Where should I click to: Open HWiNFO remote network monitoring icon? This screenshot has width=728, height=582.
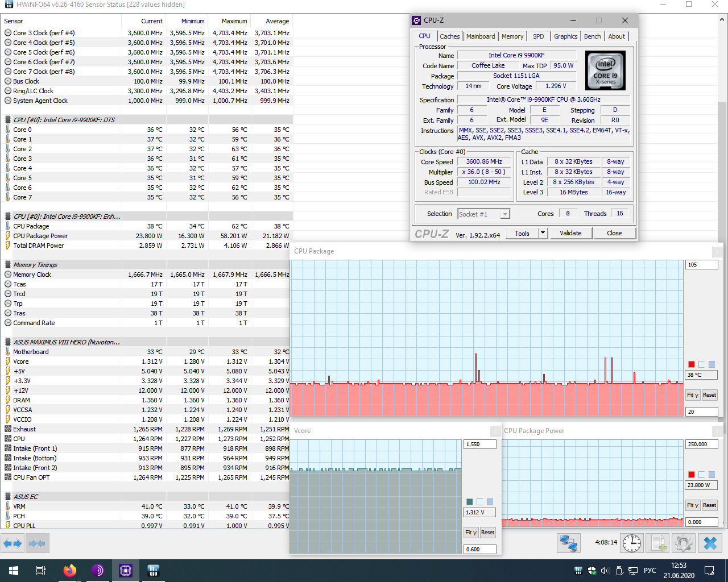(x=568, y=543)
